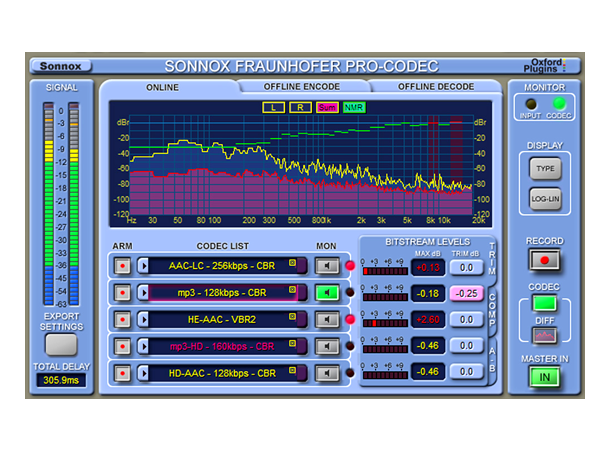Reset the HE-AAC red clip indicator light
The width and height of the screenshot is (610, 450).
[350, 319]
